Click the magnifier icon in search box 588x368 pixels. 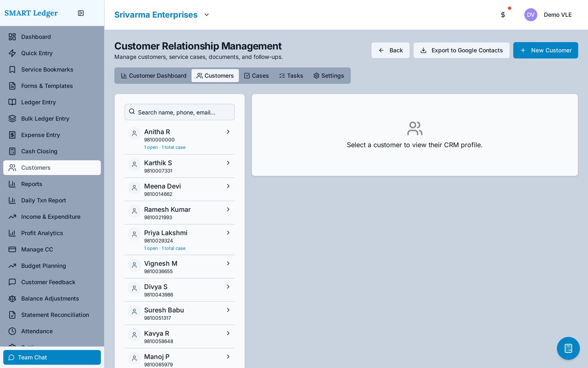(132, 111)
